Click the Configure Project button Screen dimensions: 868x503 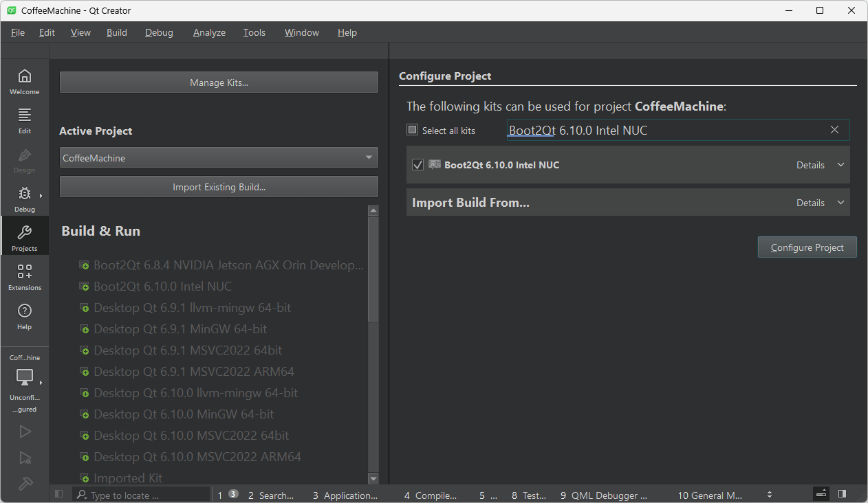[807, 247]
